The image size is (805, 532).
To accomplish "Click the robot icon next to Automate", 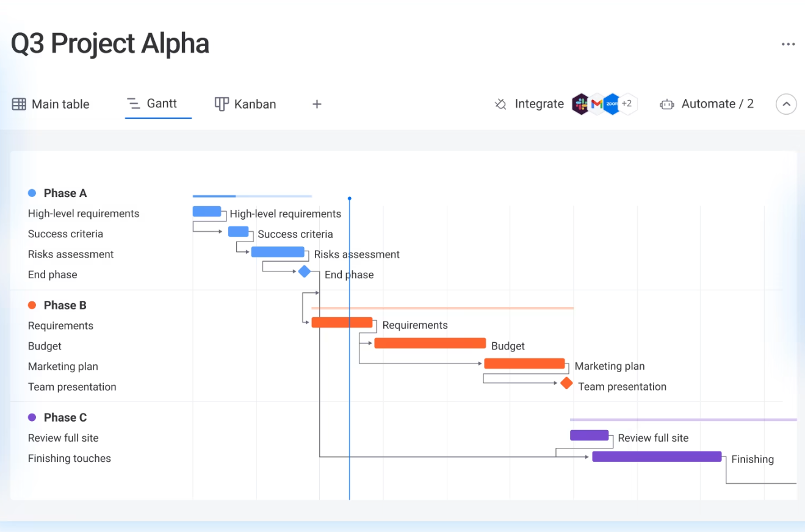I will coord(666,104).
